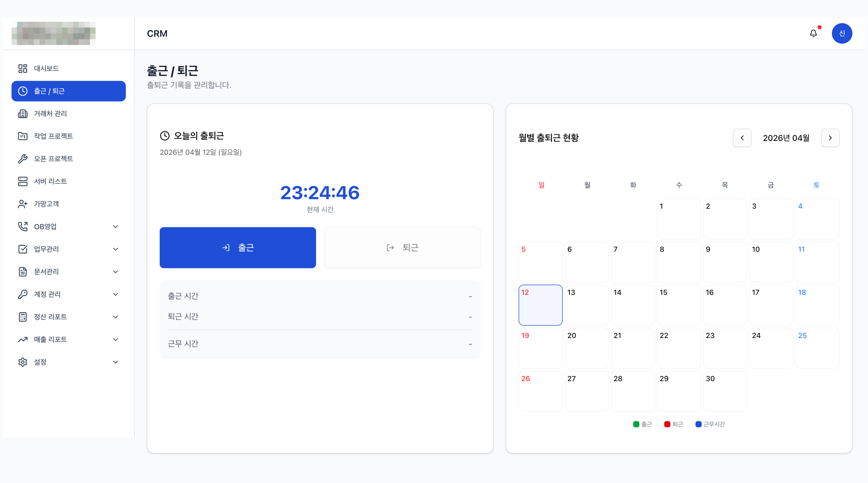
Task: Click the 작업 프로젝트 briefcase icon
Action: (22, 136)
